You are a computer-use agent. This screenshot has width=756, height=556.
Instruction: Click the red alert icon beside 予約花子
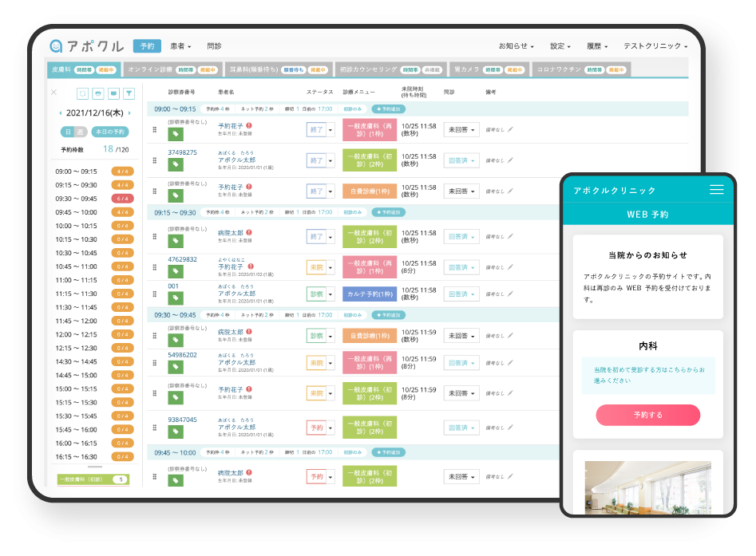[249, 125]
